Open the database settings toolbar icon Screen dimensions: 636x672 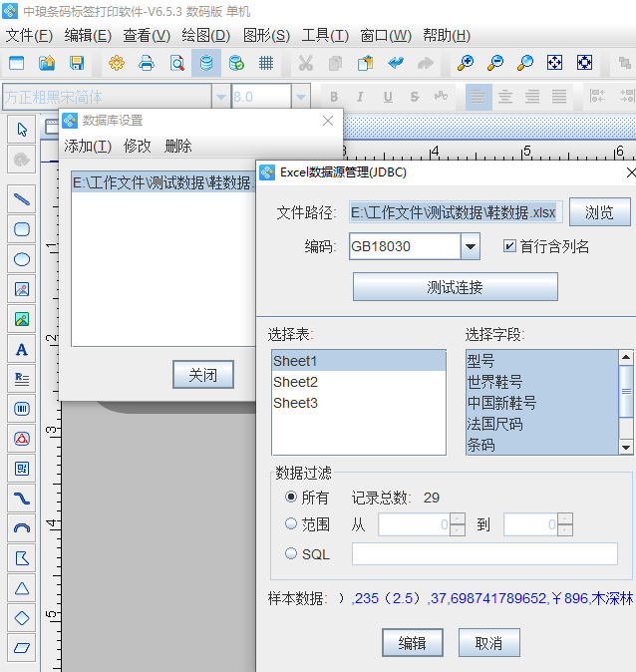(x=206, y=63)
